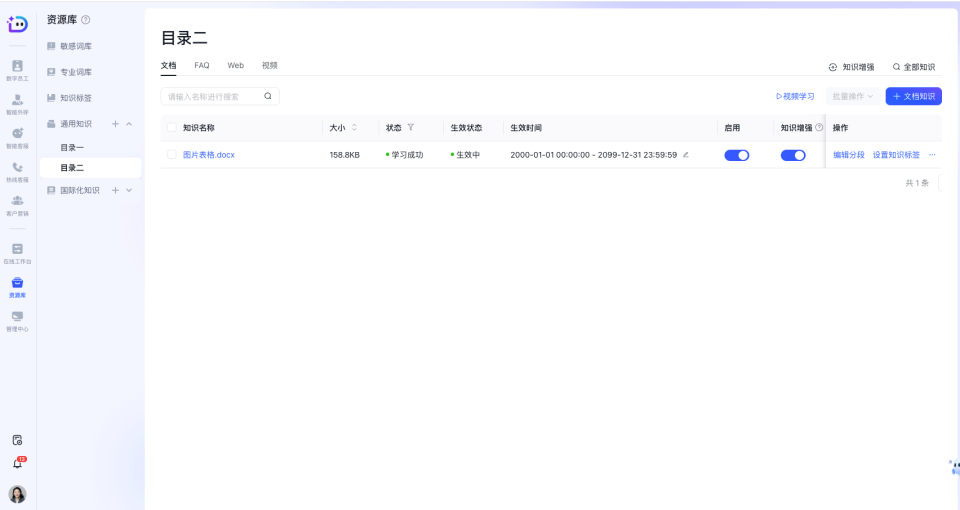Switch to the FAQ tab

(x=202, y=65)
